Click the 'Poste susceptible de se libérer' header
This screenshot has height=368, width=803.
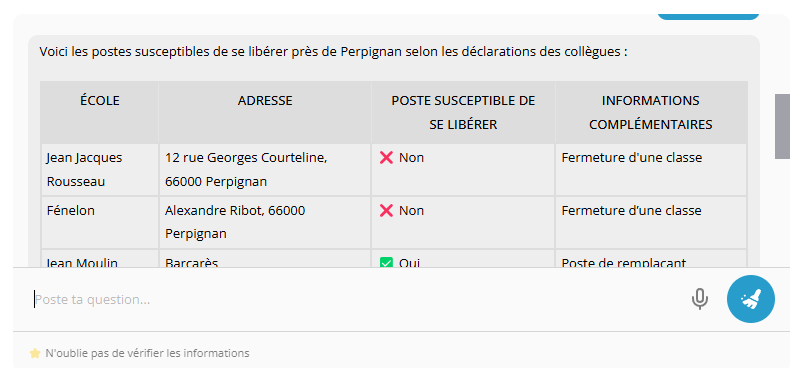pyautogui.click(x=463, y=112)
